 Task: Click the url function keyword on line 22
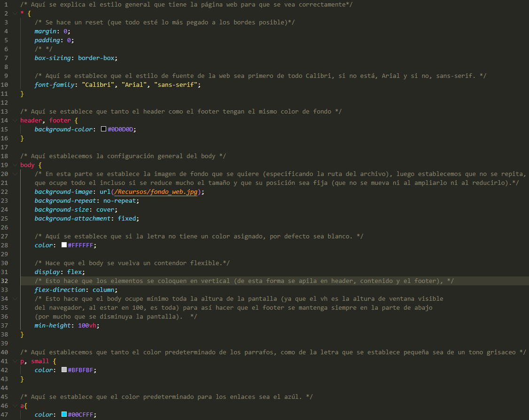(105, 192)
